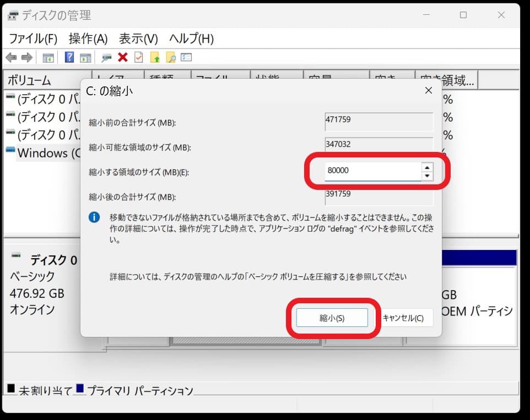Click the Disk 0 drive icon

coord(16,255)
